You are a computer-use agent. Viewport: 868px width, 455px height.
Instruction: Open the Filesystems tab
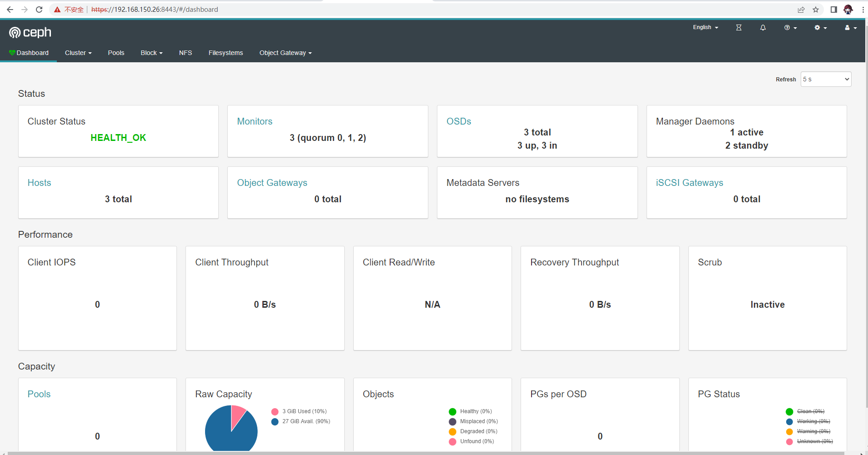226,53
